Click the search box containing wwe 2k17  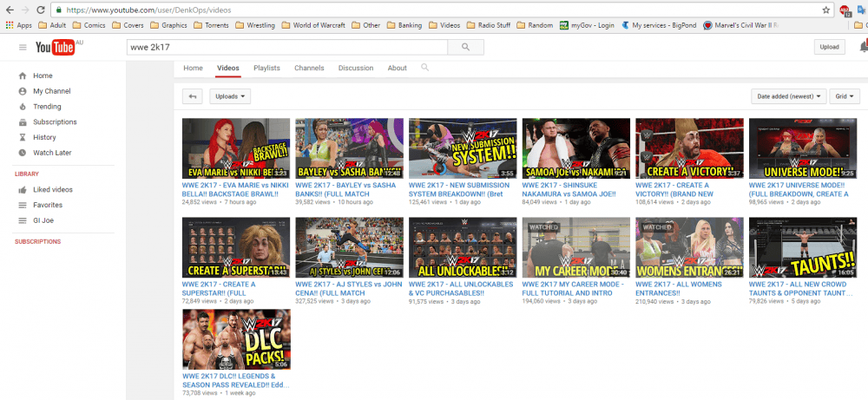[286, 48]
